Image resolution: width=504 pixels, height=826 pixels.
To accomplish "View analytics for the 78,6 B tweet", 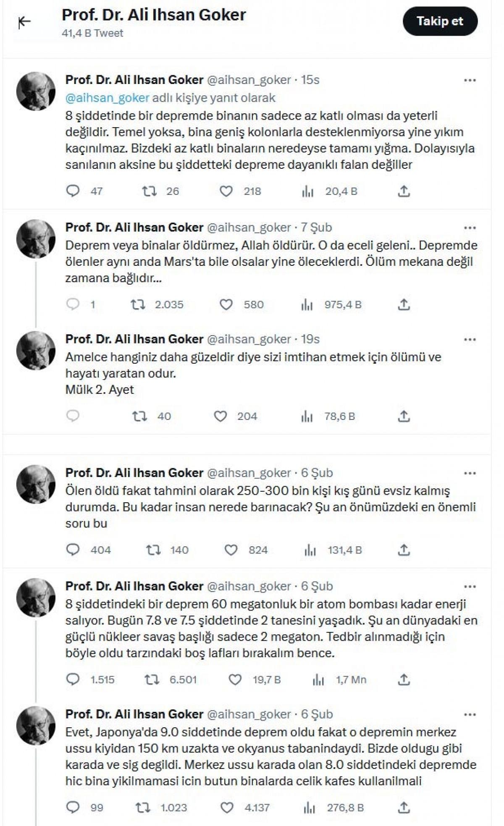I will coord(307,416).
